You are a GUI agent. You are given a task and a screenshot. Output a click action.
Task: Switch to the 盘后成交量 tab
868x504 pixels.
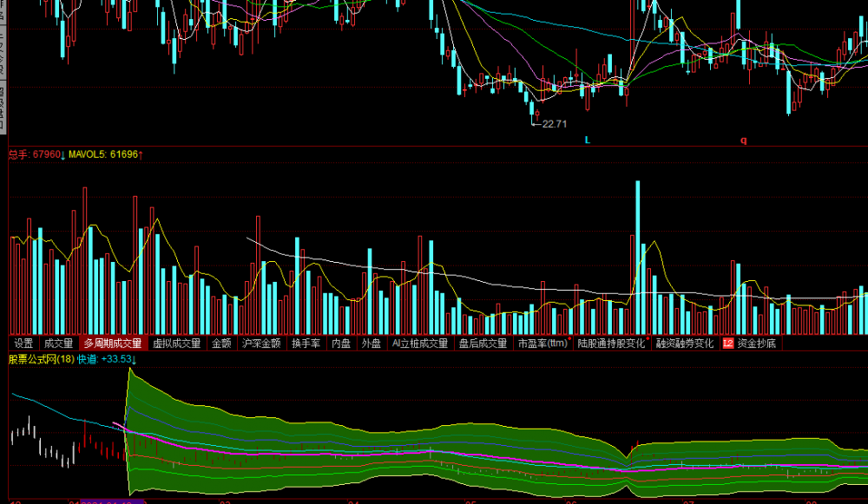pyautogui.click(x=483, y=344)
